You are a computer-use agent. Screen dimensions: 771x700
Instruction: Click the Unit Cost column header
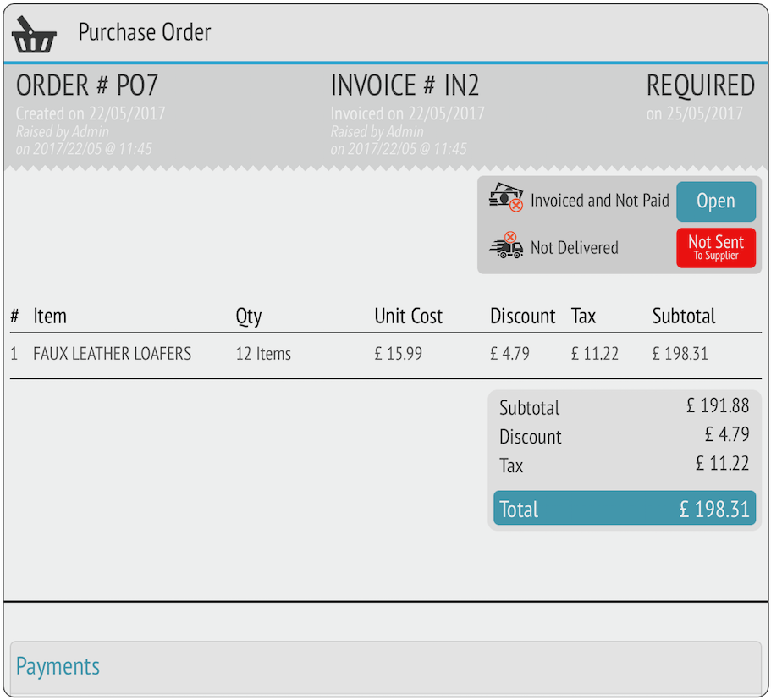pyautogui.click(x=408, y=317)
